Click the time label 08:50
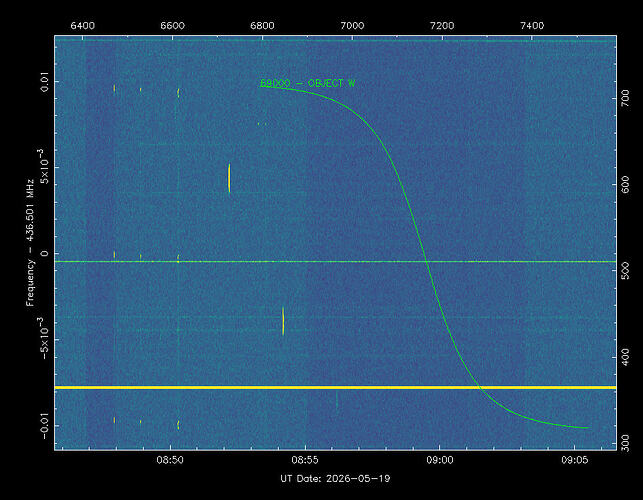643x500 pixels. pyautogui.click(x=170, y=460)
